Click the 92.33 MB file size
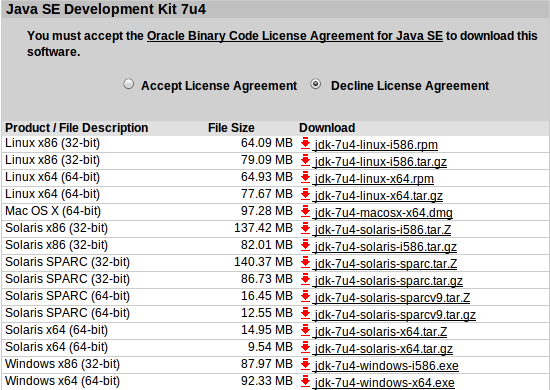 tap(267, 381)
